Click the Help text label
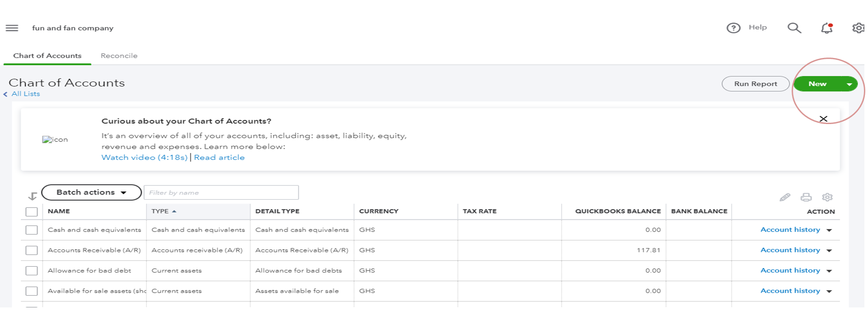The height and width of the screenshot is (326, 868). pos(758,28)
